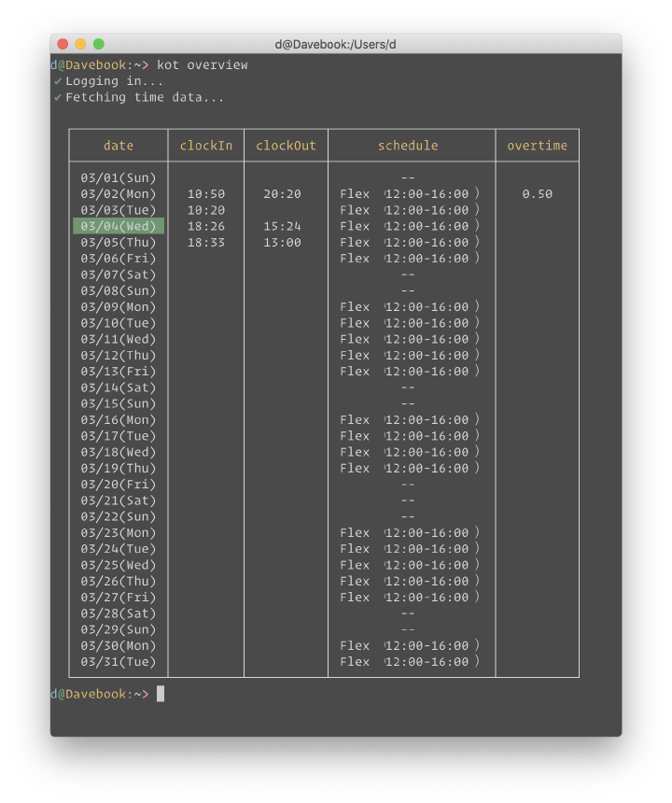
Task: Select the 03/22(Sun) date cell
Action: (x=119, y=516)
